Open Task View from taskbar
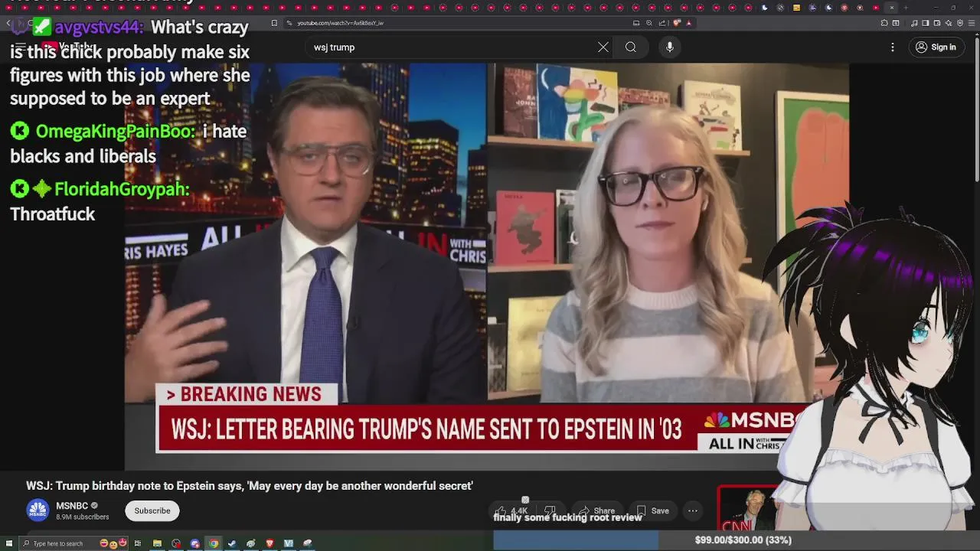 (x=138, y=543)
